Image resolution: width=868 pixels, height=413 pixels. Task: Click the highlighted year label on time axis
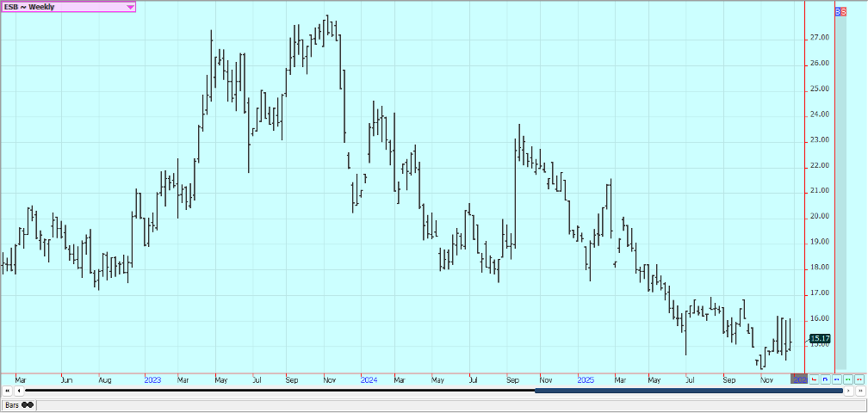click(799, 379)
